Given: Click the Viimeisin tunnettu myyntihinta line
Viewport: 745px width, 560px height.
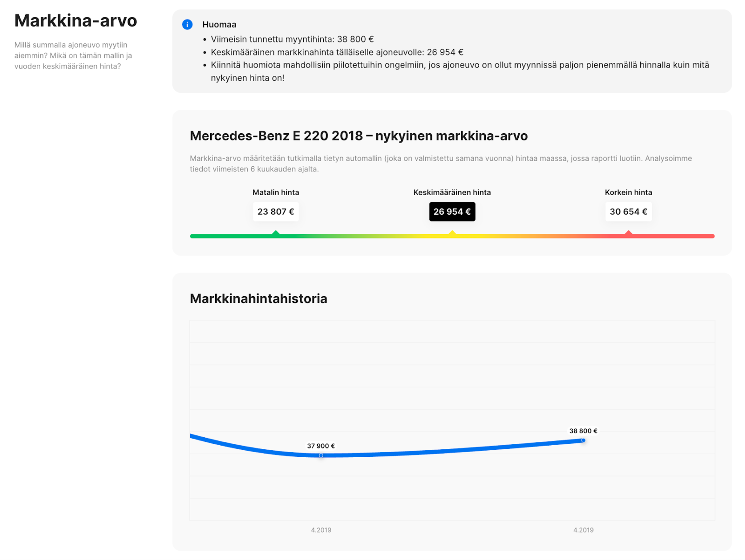Looking at the screenshot, I should (x=292, y=39).
